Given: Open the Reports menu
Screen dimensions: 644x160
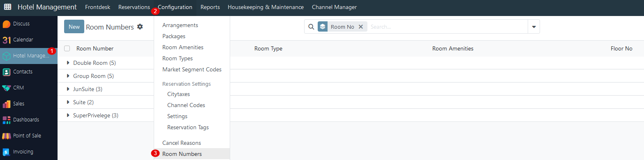Looking at the screenshot, I should click(210, 7).
